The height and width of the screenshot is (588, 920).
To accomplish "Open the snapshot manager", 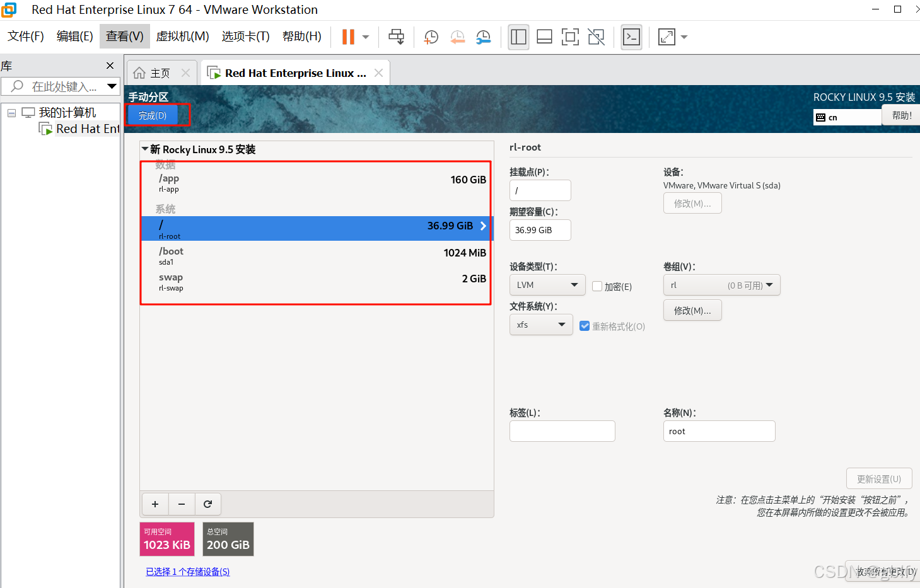I will pyautogui.click(x=484, y=37).
